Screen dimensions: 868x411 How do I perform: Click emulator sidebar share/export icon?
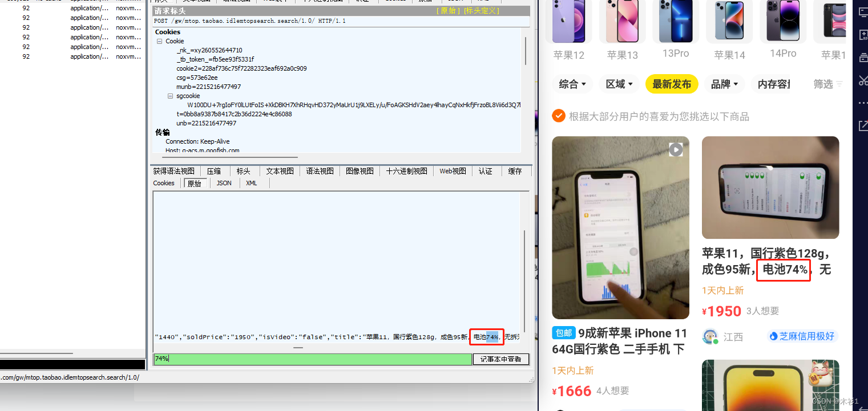pos(862,125)
